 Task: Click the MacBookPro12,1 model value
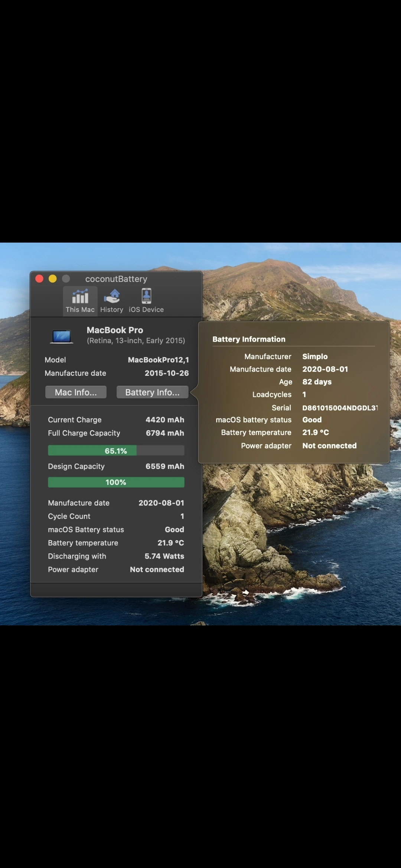click(158, 360)
